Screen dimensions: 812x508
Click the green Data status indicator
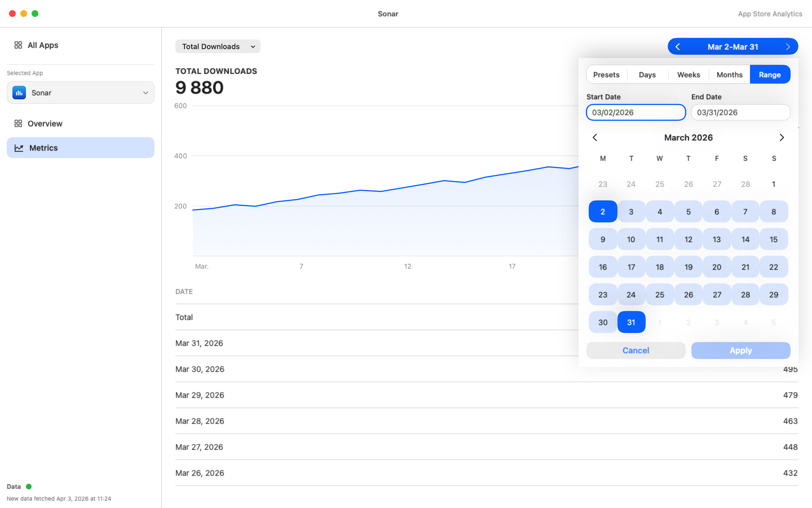(x=29, y=486)
